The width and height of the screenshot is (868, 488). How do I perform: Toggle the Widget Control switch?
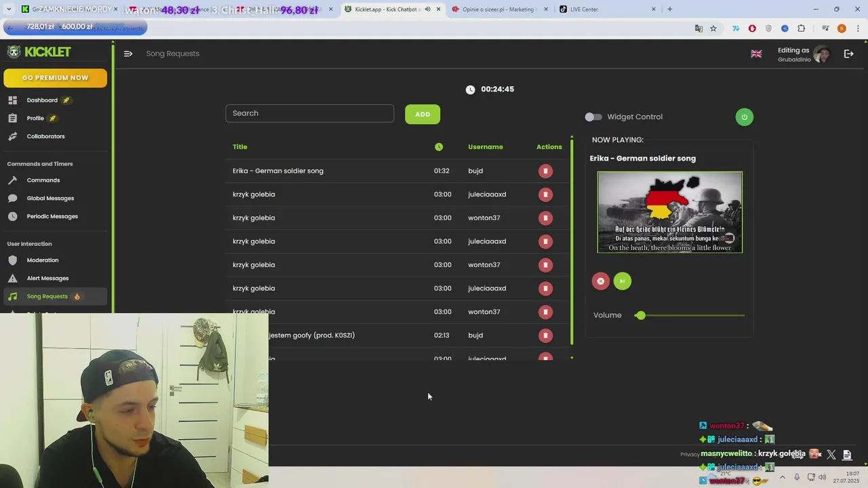(x=593, y=117)
